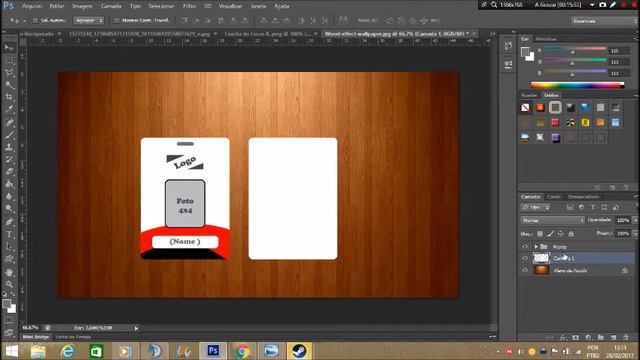Image resolution: width=640 pixels, height=360 pixels.
Task: Create a new group folder icon
Action: 601,338
